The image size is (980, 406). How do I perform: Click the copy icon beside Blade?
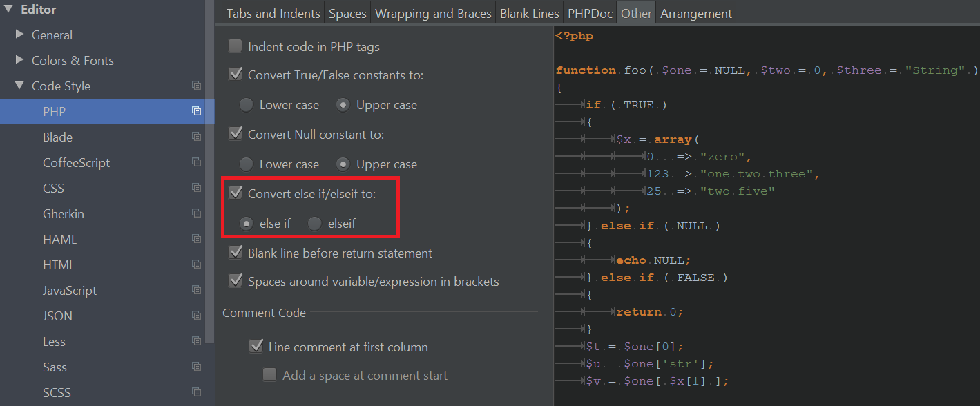(x=197, y=137)
